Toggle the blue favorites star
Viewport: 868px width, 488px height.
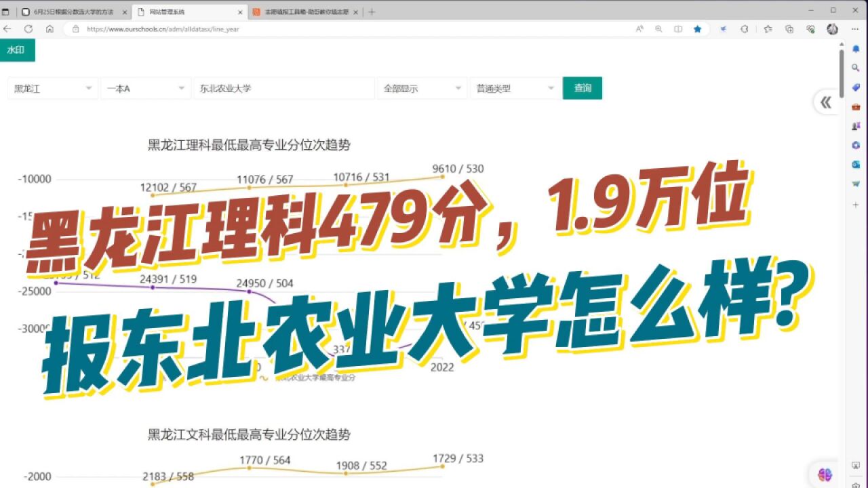[x=697, y=29]
